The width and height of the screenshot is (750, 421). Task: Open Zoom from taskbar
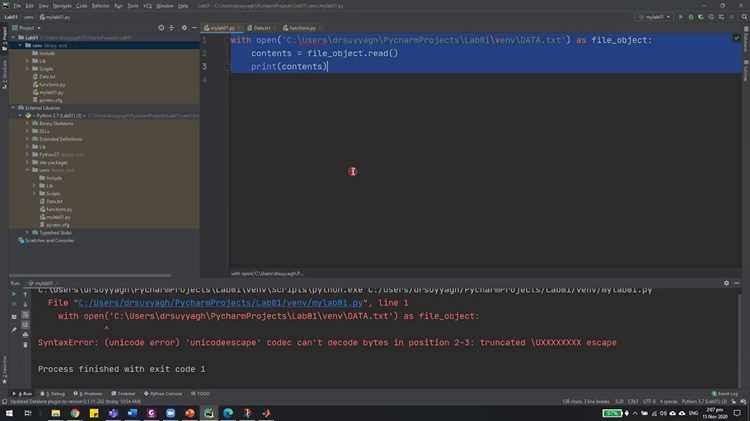pos(171,413)
